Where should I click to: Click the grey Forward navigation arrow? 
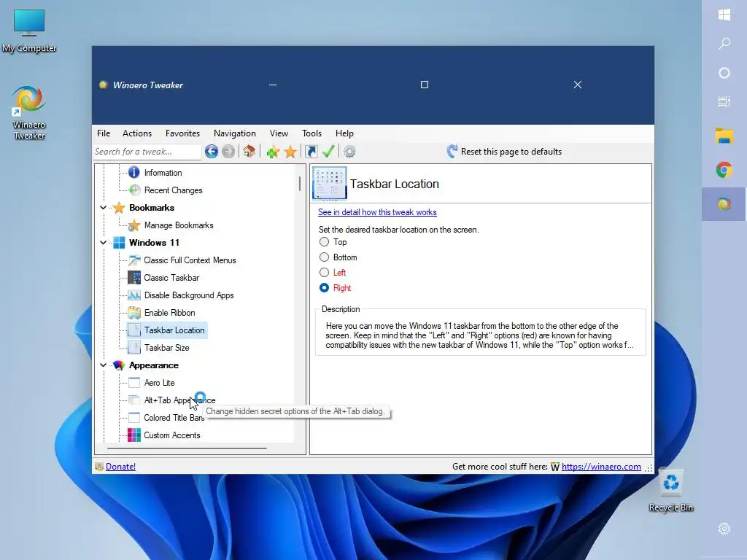228,152
